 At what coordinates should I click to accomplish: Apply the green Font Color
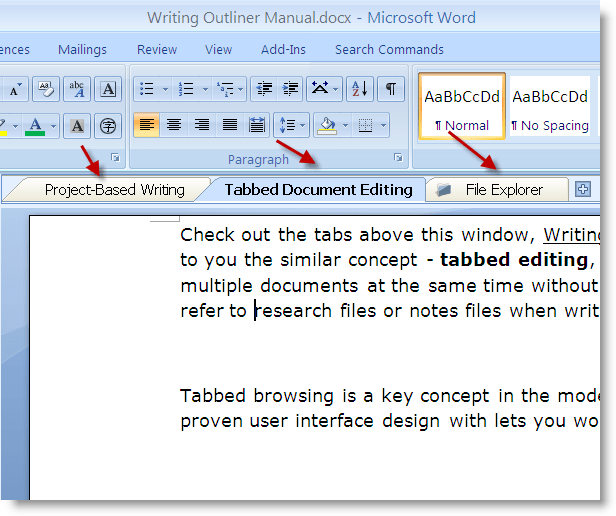coord(35,126)
